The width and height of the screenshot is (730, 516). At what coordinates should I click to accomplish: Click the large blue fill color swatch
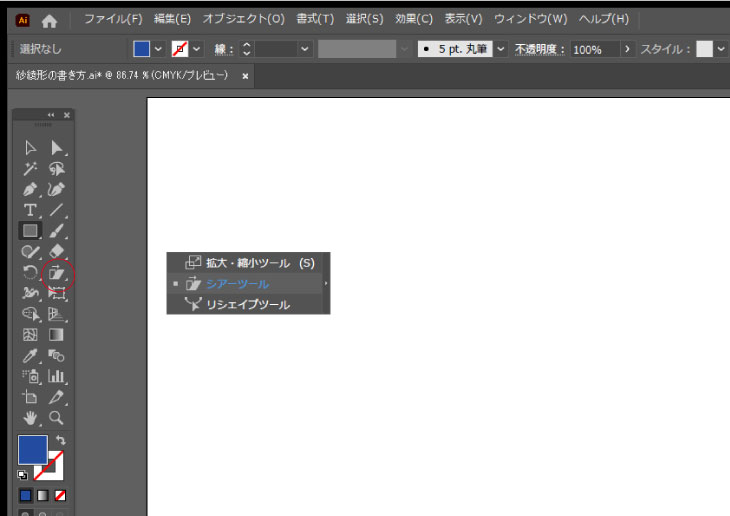32,450
